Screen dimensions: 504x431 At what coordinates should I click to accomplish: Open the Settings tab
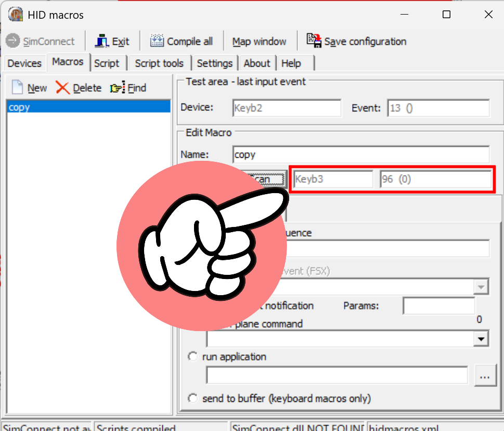(x=214, y=64)
